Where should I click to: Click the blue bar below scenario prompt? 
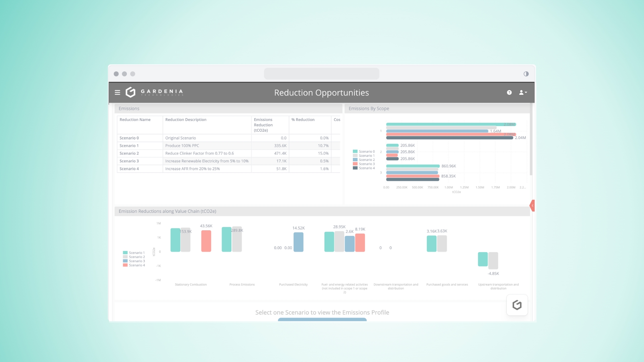coord(322,319)
